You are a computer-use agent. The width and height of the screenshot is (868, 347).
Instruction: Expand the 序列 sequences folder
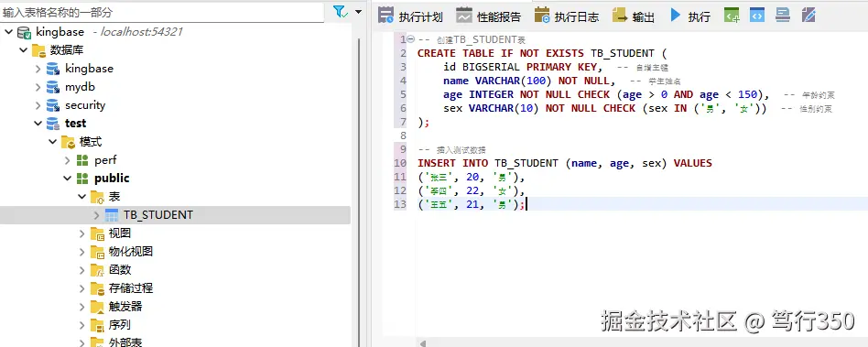pos(81,325)
